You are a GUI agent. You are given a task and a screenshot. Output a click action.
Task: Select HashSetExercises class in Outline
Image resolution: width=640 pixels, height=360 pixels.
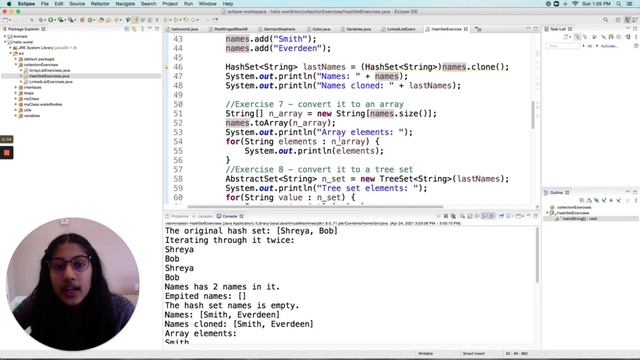(x=573, y=213)
